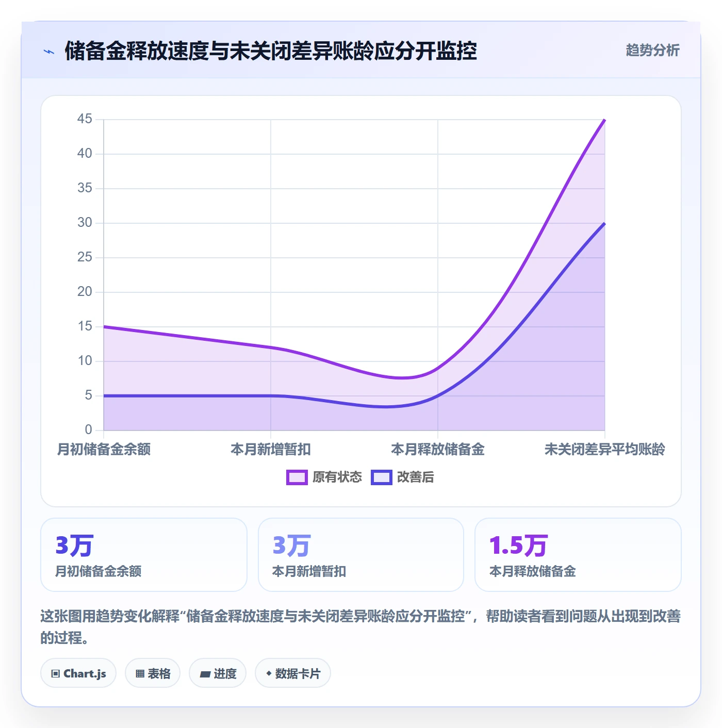Click the 45 tick on the y-axis
Viewport: 722px width, 728px height.
point(85,119)
